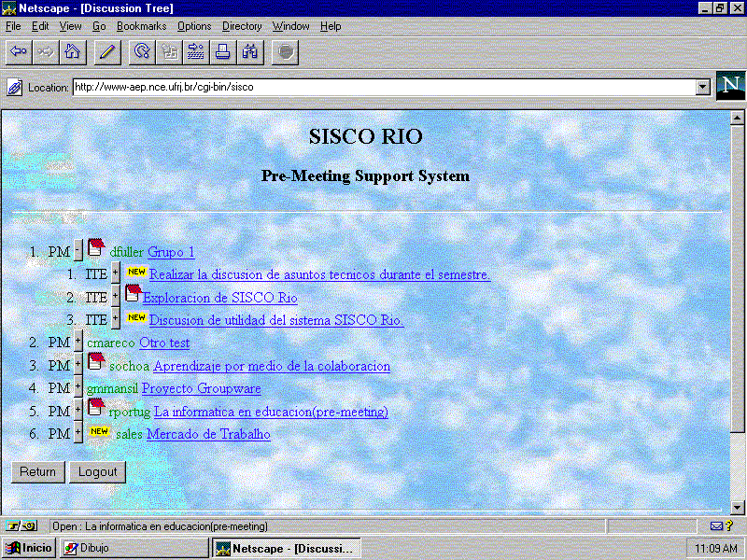Screen dimensions: 747x560
Task: Open the Bookmarks menu
Action: (142, 26)
